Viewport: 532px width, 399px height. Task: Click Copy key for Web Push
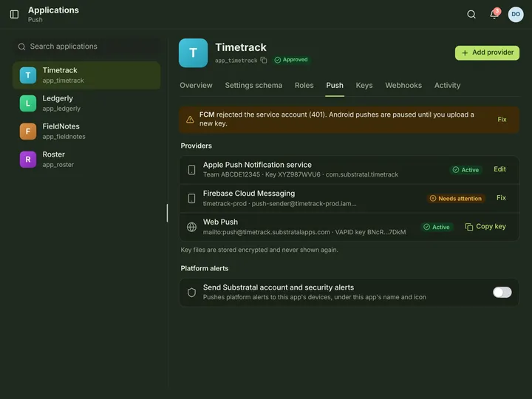(485, 227)
